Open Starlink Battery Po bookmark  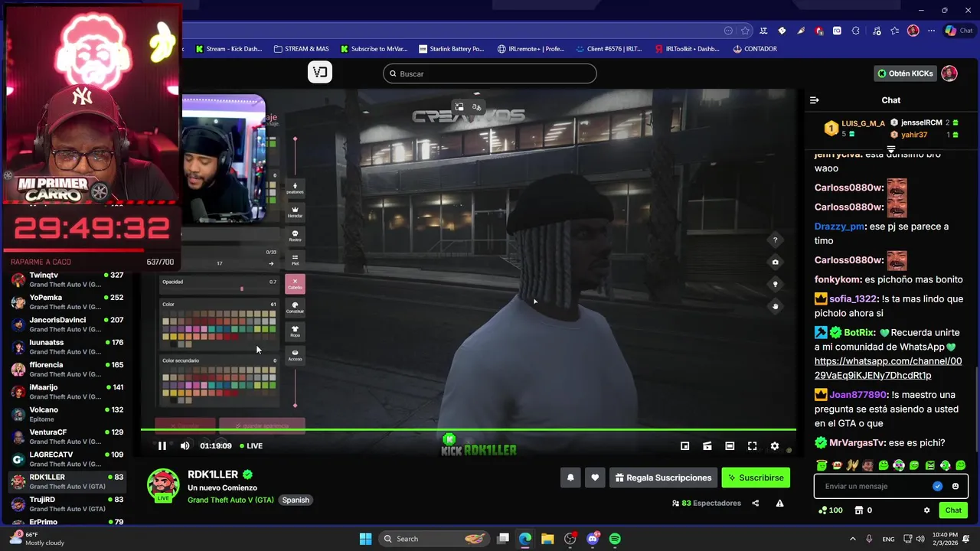point(452,49)
